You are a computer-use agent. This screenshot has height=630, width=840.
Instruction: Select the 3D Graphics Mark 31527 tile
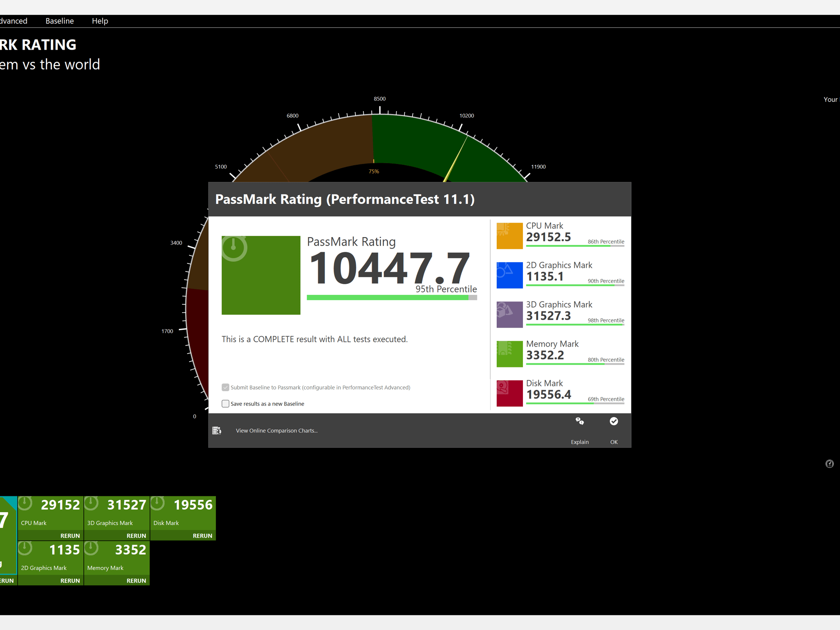point(117,513)
